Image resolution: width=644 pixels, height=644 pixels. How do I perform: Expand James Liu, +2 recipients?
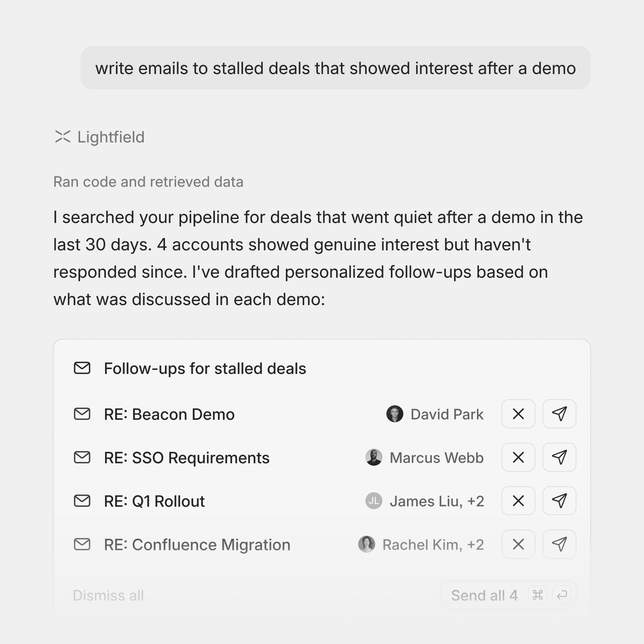(436, 501)
